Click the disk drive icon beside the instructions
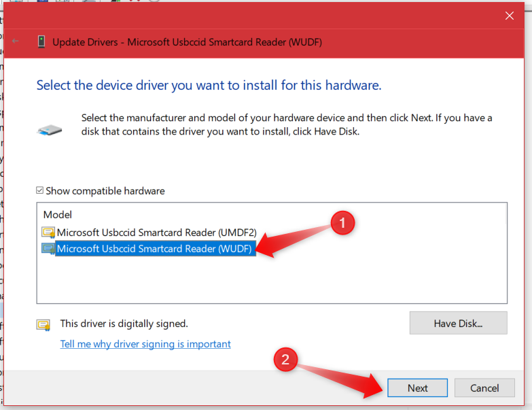 50,130
